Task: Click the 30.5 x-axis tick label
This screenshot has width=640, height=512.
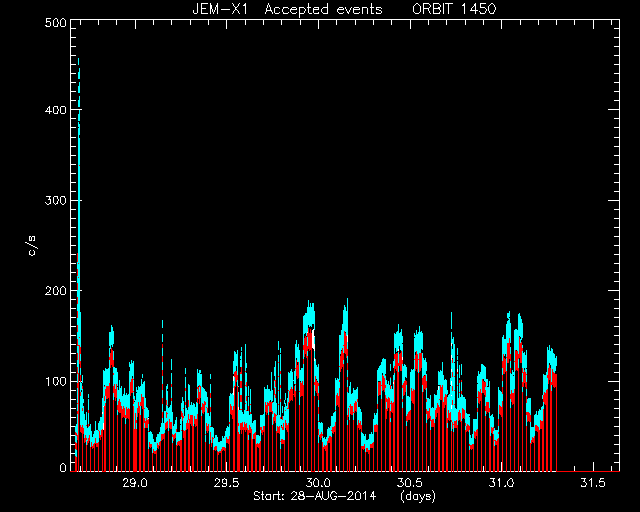Action: [x=410, y=483]
